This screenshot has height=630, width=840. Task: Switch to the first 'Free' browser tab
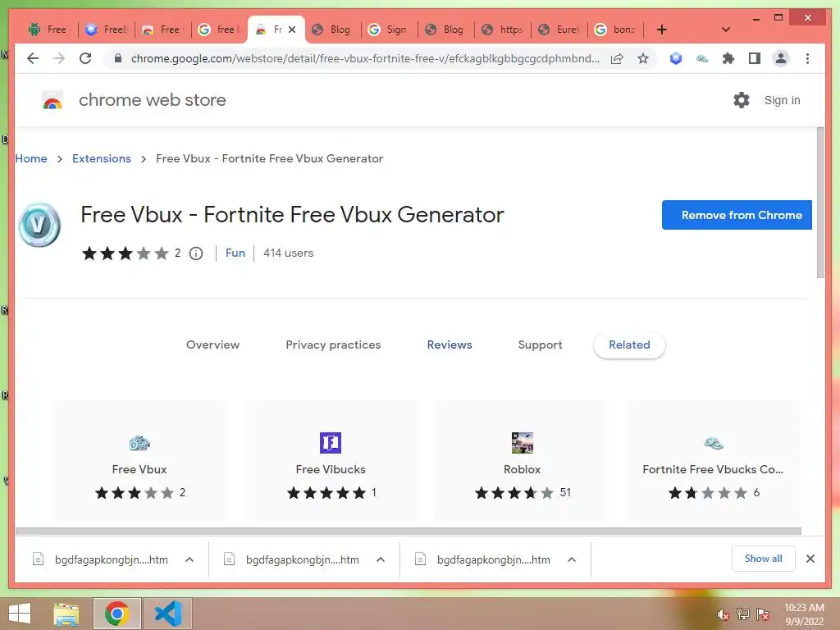tap(48, 30)
